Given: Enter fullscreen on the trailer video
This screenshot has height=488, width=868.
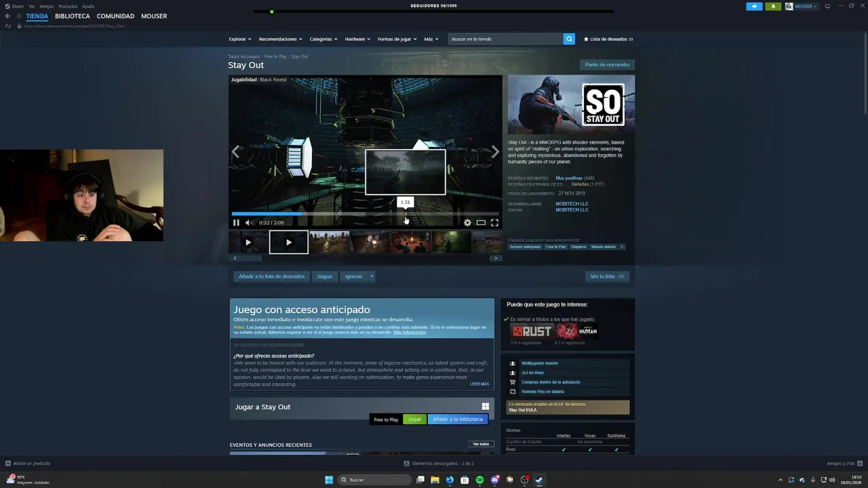Looking at the screenshot, I should (494, 222).
